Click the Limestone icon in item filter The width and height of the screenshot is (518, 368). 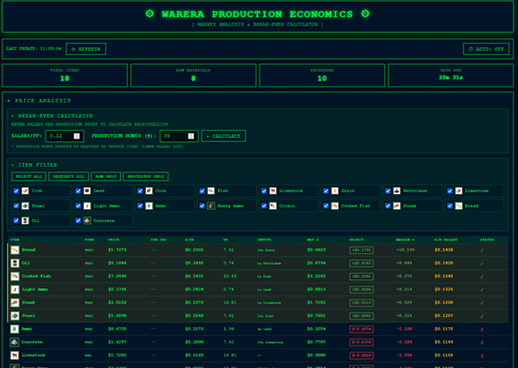459,191
